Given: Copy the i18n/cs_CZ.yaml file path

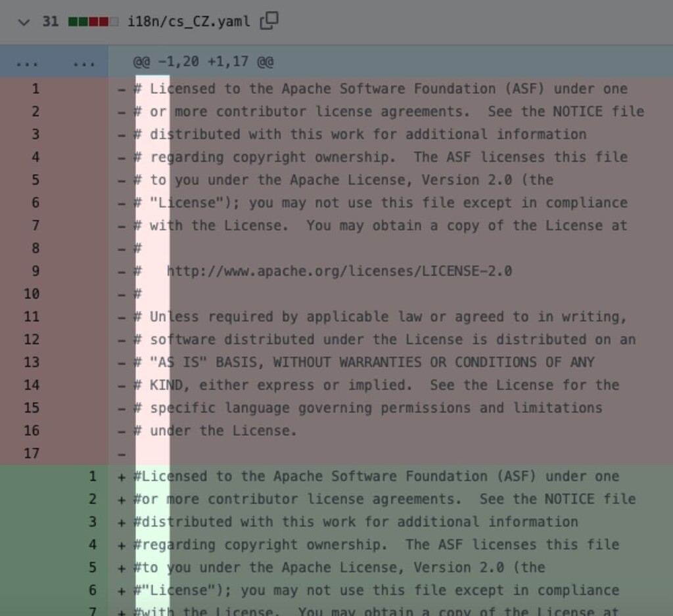Looking at the screenshot, I should pos(269,21).
